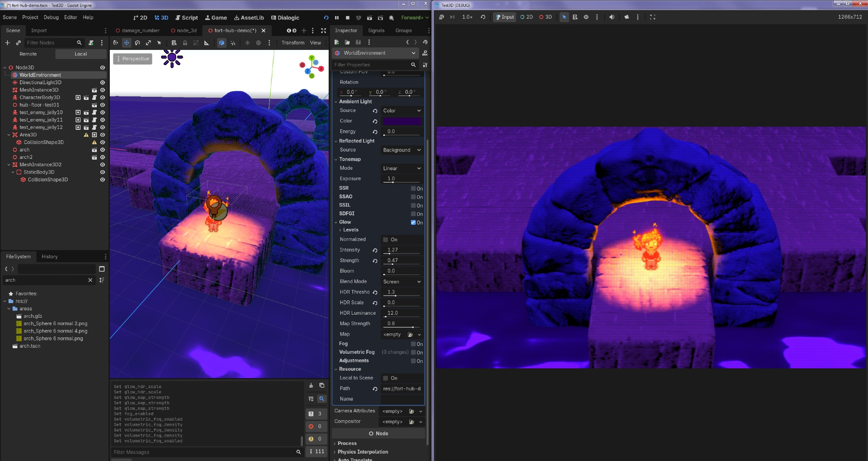The width and height of the screenshot is (868, 461).
Task: Switch to the Signals tab
Action: point(376,30)
